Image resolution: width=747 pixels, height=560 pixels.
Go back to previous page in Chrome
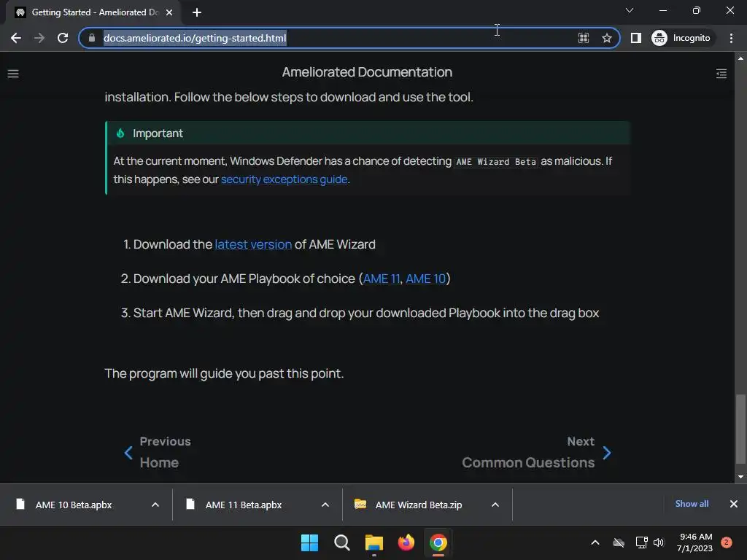coord(16,38)
